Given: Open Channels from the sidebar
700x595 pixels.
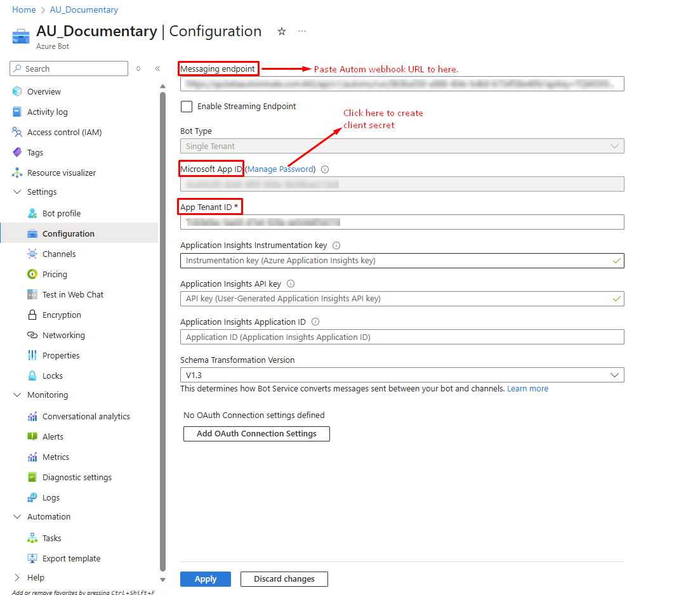Looking at the screenshot, I should click(59, 254).
